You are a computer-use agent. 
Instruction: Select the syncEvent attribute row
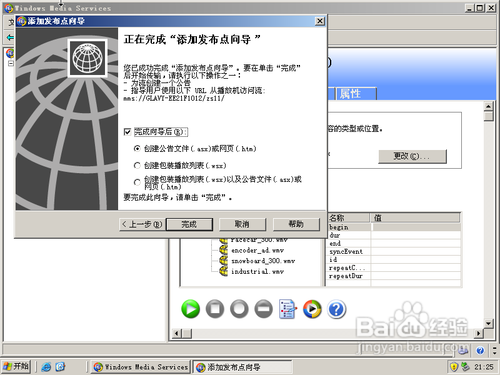pyautogui.click(x=394, y=252)
